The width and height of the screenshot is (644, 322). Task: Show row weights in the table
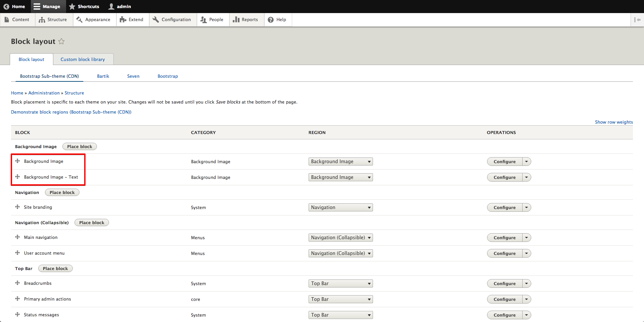pos(613,122)
